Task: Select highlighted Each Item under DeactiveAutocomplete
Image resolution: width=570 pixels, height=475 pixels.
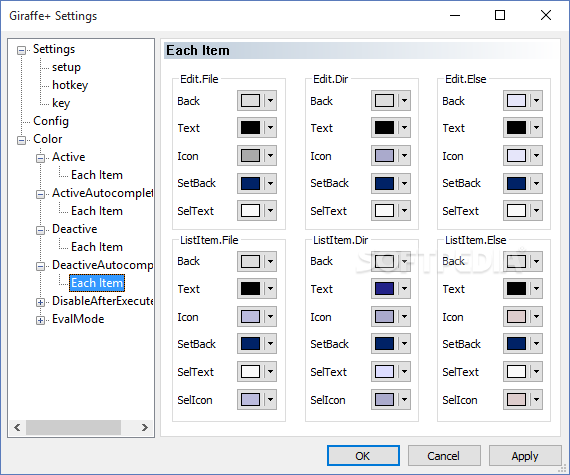Action: coord(97,283)
